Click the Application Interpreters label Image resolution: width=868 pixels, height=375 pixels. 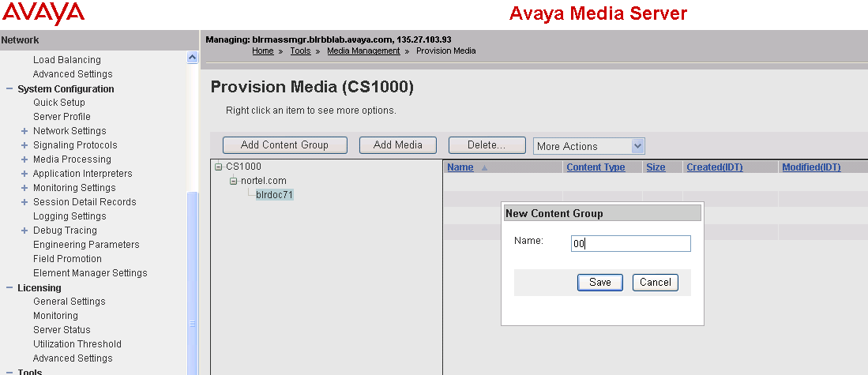click(x=82, y=174)
